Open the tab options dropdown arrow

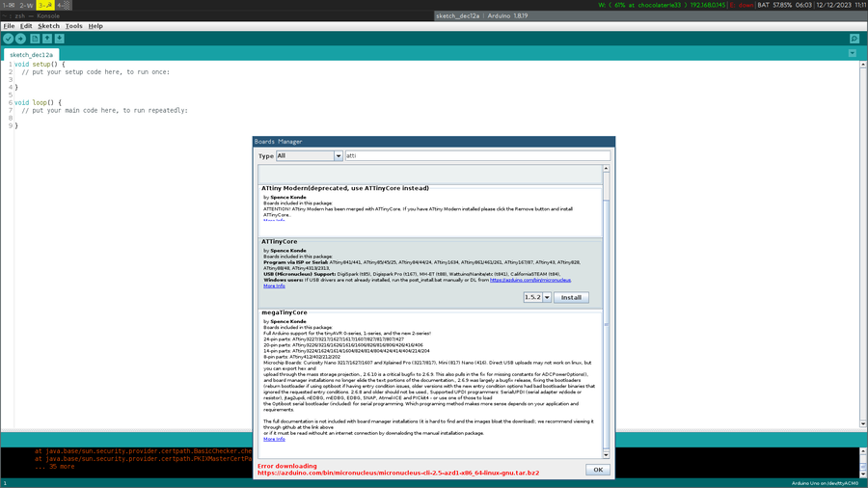853,54
